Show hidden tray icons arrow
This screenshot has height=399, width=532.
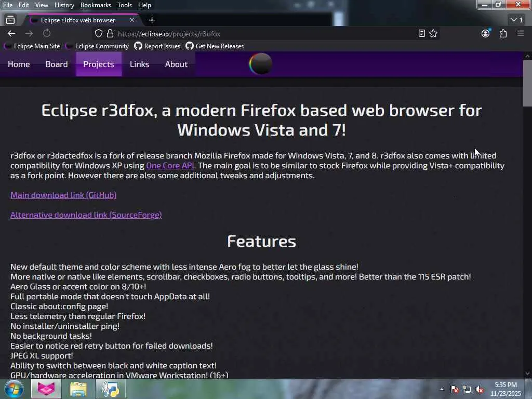coord(442,389)
